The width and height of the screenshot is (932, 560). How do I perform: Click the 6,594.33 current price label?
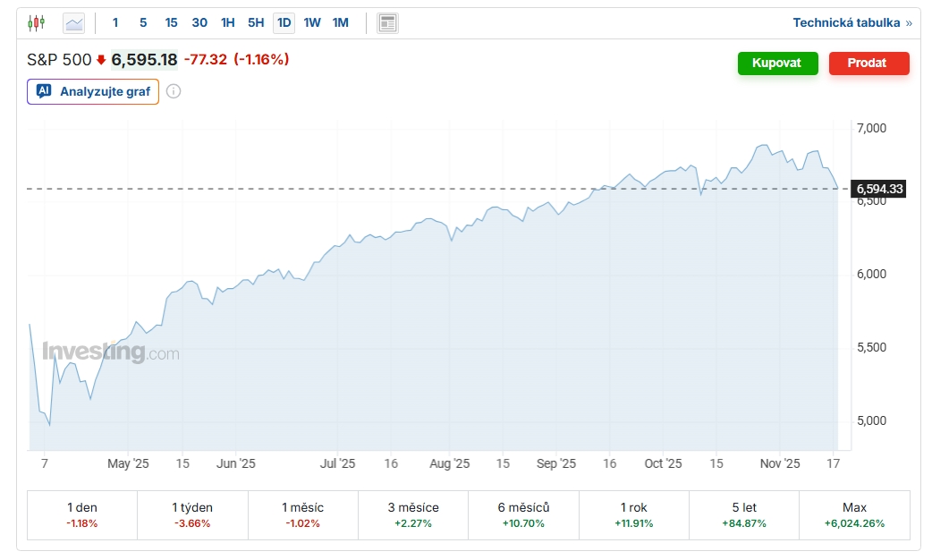tap(879, 189)
